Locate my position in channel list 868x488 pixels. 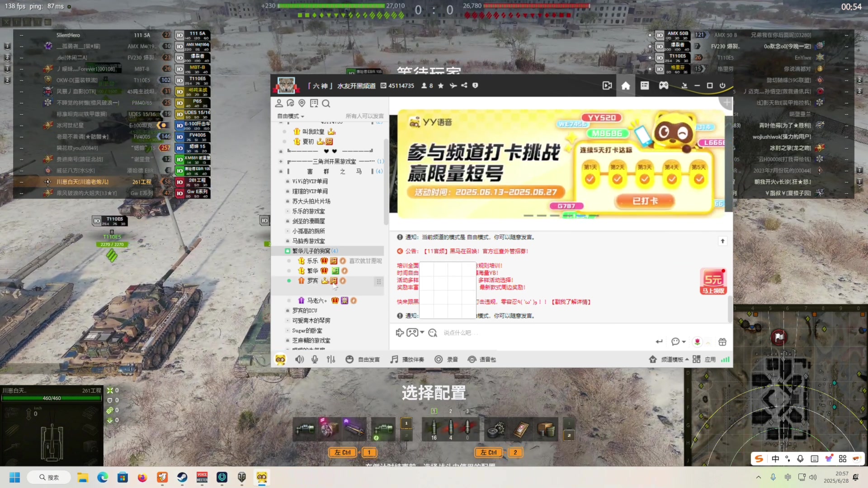302,103
